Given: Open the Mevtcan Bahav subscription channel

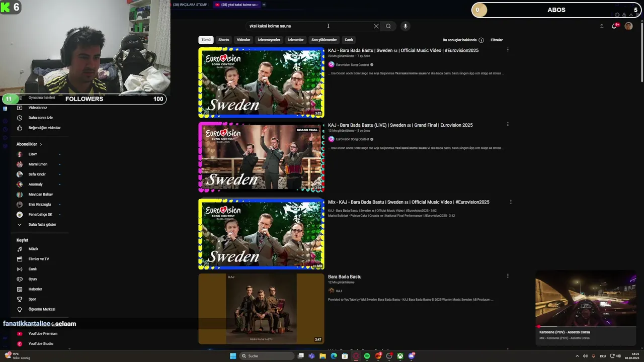Looking at the screenshot, I should [40, 195].
